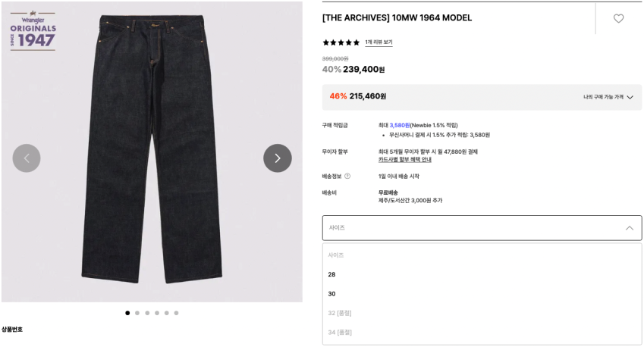This screenshot has height=347, width=644.
Task: Click the Wrangler Originals 1947 logo
Action: [x=33, y=31]
